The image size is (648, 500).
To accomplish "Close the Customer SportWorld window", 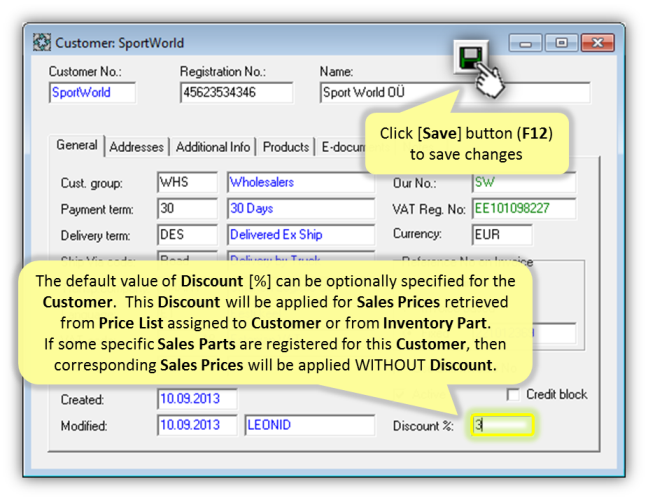I will click(x=598, y=43).
